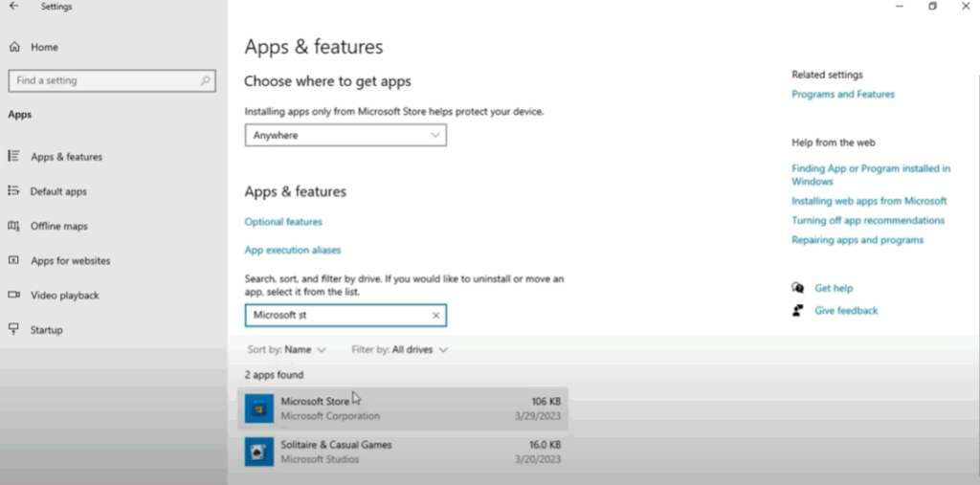
Task: Open Repairing apps and programs link
Action: [857, 240]
